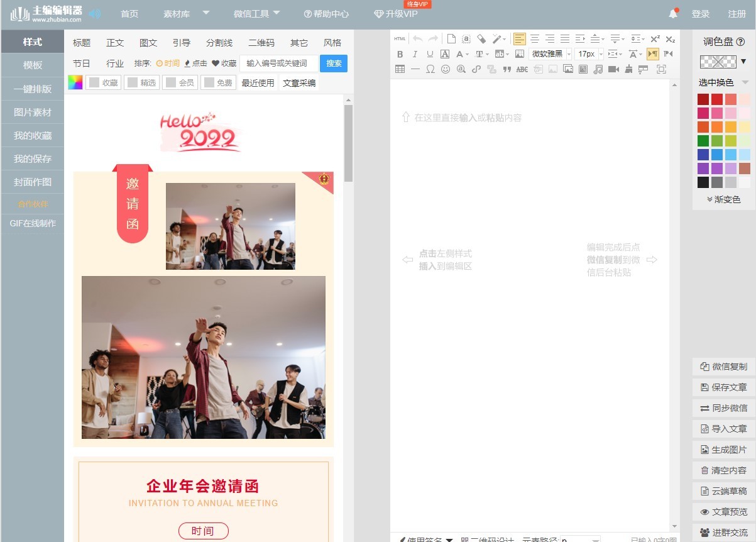Click the keyword search input field

[278, 64]
